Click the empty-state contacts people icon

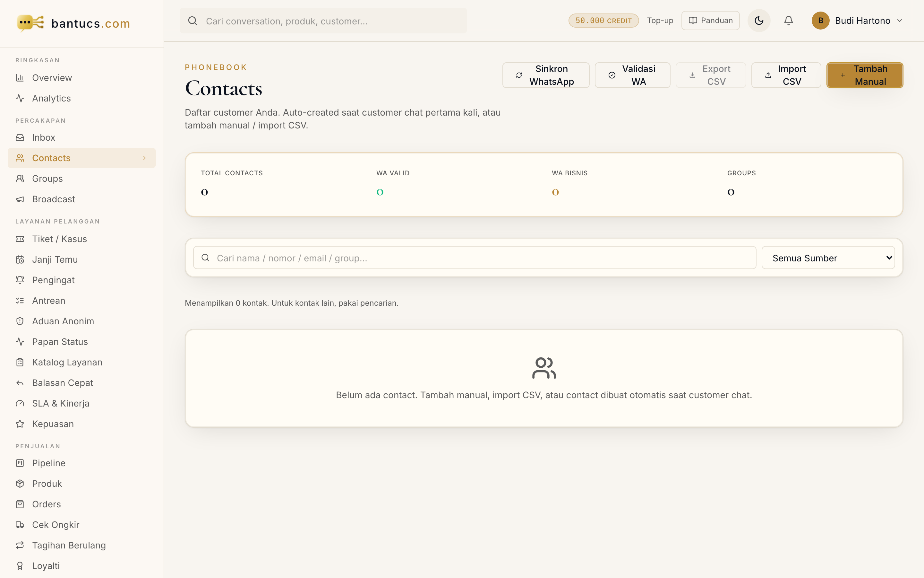[544, 368]
